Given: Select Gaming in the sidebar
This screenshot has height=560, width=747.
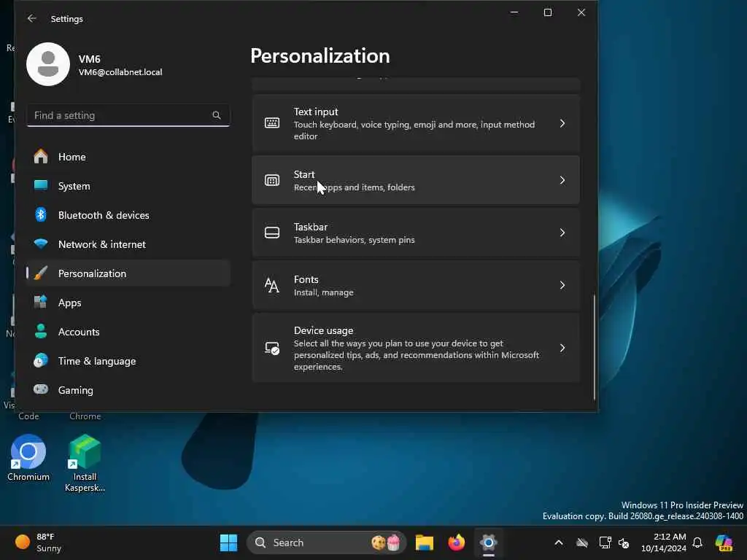Looking at the screenshot, I should 128,389.
